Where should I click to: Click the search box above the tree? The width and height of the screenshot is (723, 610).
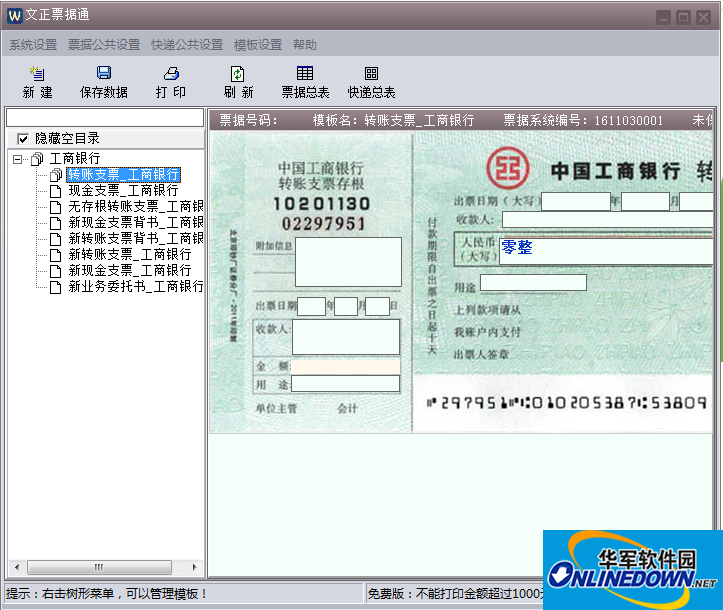coord(105,118)
